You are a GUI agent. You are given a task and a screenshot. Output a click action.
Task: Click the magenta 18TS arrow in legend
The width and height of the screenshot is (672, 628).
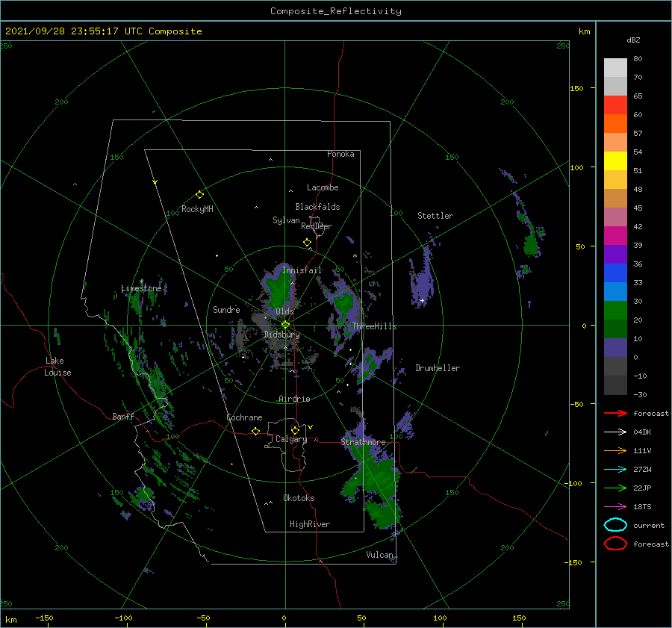click(615, 507)
